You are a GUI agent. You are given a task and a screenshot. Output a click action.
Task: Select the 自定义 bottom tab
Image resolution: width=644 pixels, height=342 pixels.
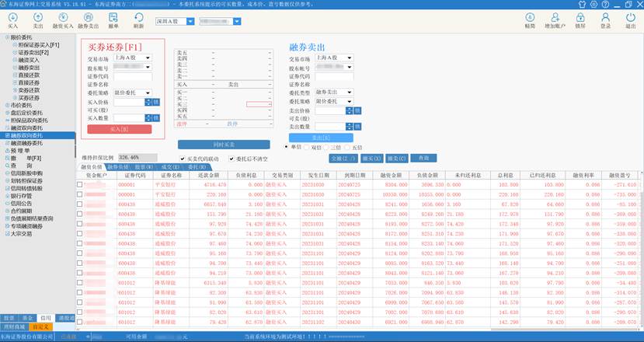tap(40, 326)
